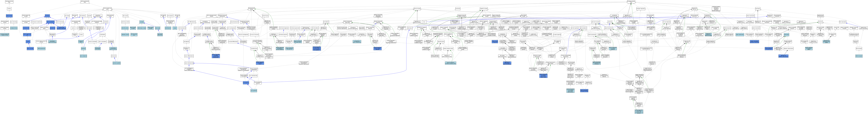Click the 'protein phosphorylation' node
Viewport: 868px width, 114px height.
coord(448,49)
